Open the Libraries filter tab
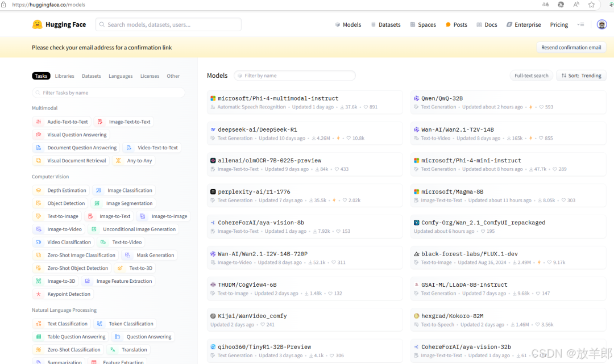The height and width of the screenshot is (364, 614). 65,76
